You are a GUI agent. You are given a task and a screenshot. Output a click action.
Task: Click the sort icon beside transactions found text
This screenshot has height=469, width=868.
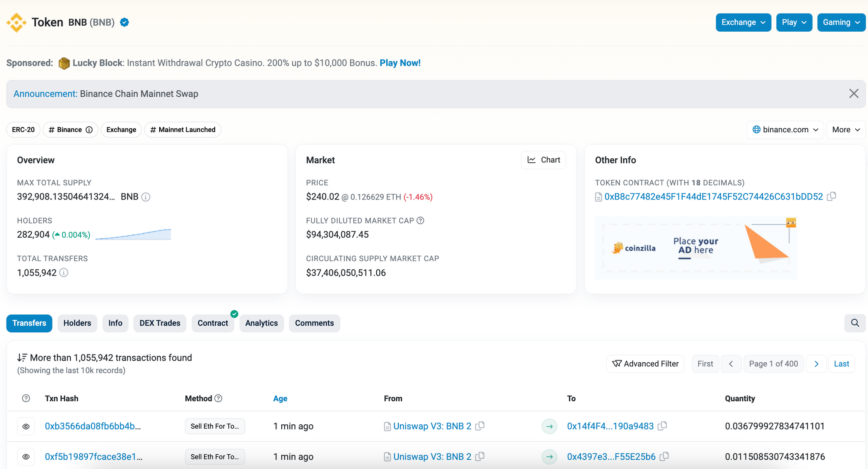(x=22, y=357)
